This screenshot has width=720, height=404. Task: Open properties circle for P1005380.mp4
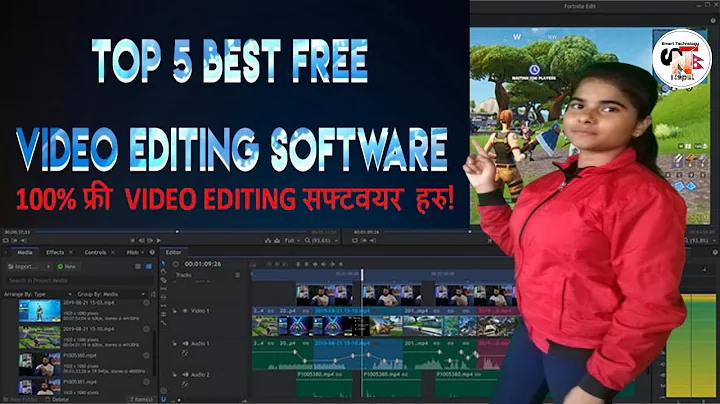(146, 355)
